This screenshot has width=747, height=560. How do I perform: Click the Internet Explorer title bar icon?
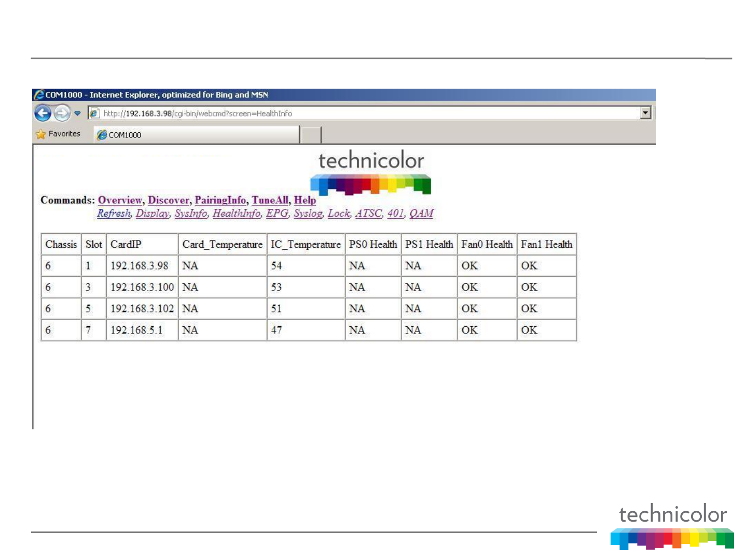[39, 95]
